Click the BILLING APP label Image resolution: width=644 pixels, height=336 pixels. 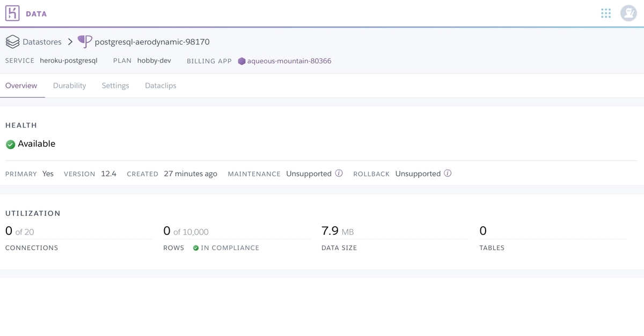[209, 61]
